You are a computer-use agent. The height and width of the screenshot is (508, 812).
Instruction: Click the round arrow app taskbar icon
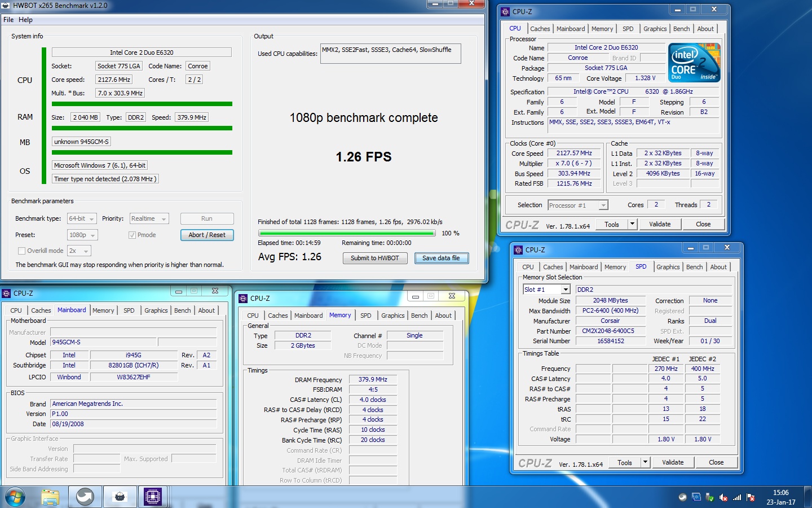coord(85,497)
